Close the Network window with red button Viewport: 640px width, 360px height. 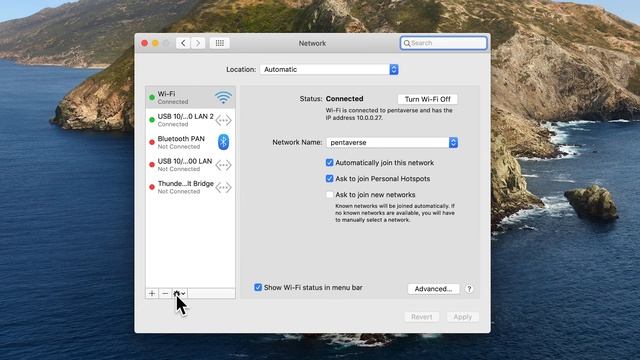144,43
